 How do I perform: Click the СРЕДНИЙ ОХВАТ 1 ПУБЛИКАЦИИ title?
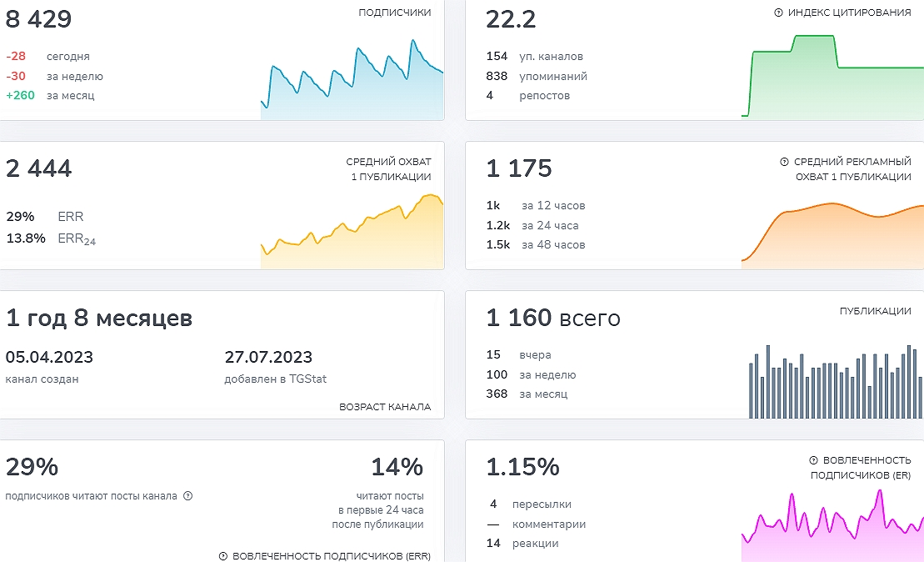point(388,169)
